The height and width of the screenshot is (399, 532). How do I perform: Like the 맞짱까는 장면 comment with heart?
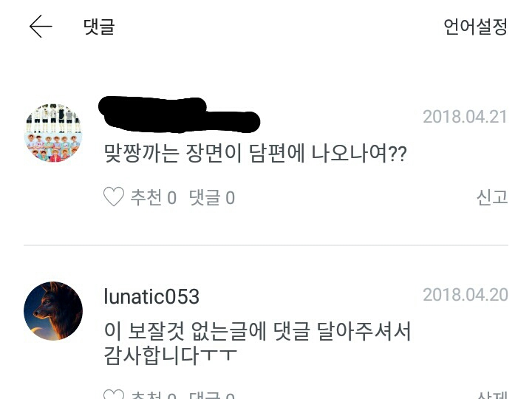[x=114, y=197]
